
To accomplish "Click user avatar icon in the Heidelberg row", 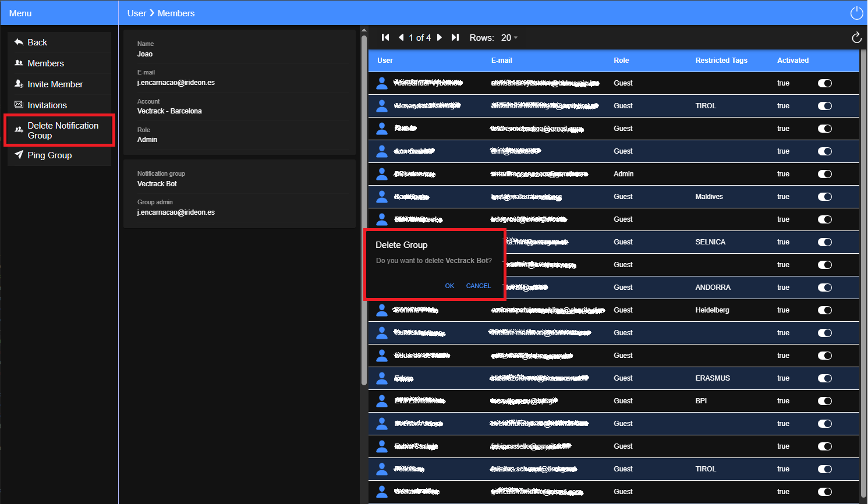I will [x=382, y=310].
